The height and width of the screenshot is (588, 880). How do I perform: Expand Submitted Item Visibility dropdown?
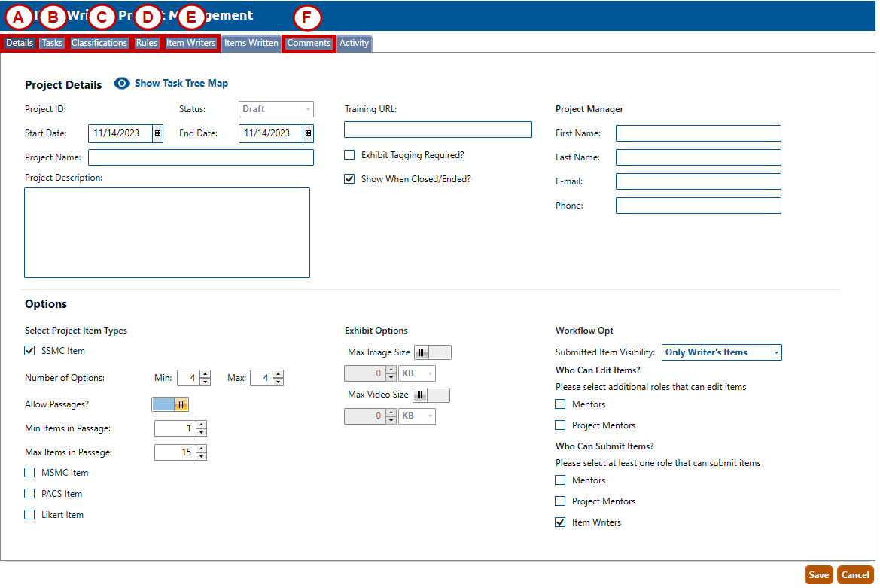pos(776,352)
